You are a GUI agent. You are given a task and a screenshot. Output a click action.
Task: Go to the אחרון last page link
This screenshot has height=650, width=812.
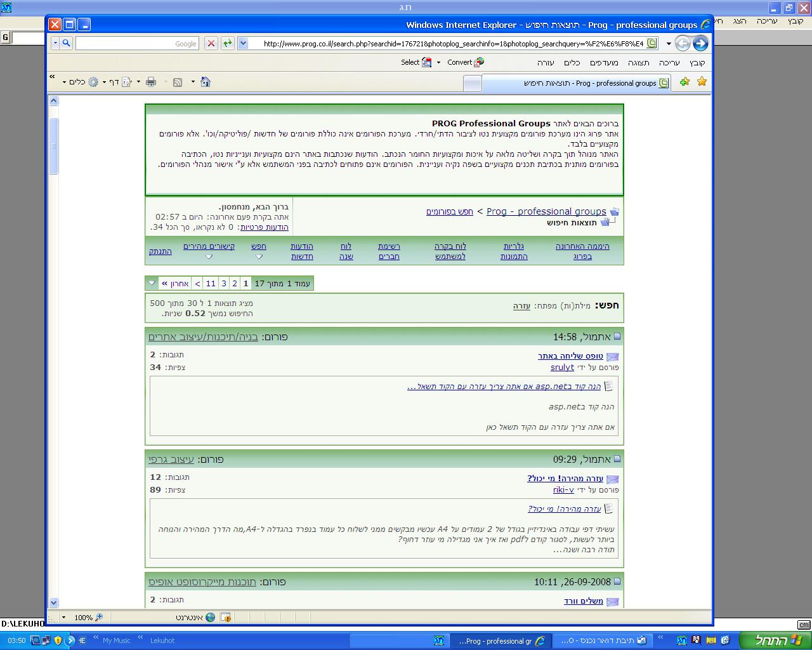click(175, 283)
